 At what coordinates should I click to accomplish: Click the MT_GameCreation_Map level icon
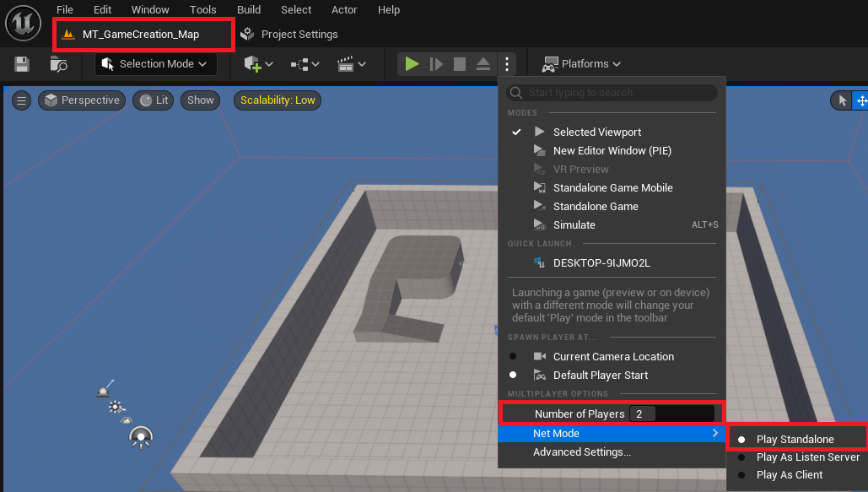(68, 35)
